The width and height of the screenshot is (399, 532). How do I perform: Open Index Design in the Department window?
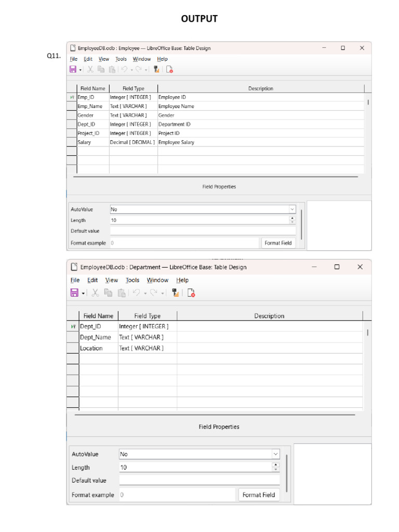pyautogui.click(x=176, y=292)
